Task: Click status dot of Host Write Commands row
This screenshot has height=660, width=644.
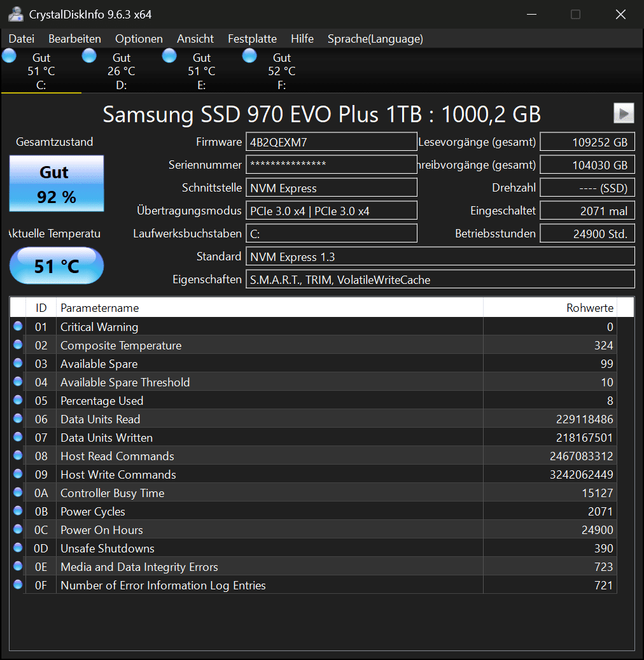Action: click(18, 474)
